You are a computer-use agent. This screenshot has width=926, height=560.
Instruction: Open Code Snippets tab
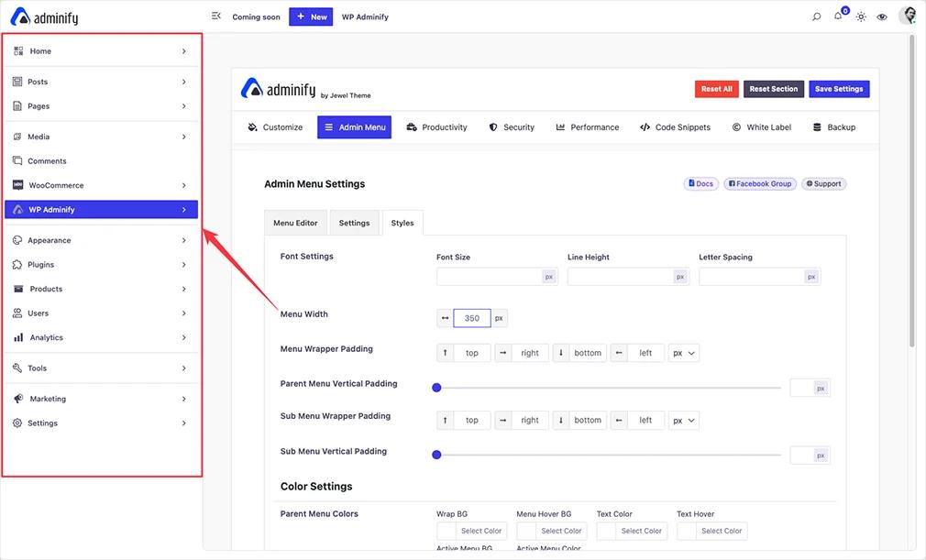[x=675, y=126]
